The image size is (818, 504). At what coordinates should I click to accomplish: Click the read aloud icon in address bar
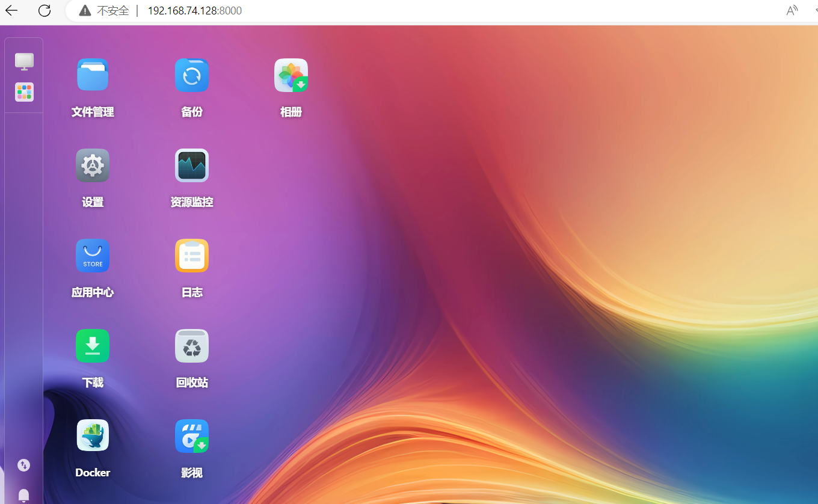(x=792, y=10)
